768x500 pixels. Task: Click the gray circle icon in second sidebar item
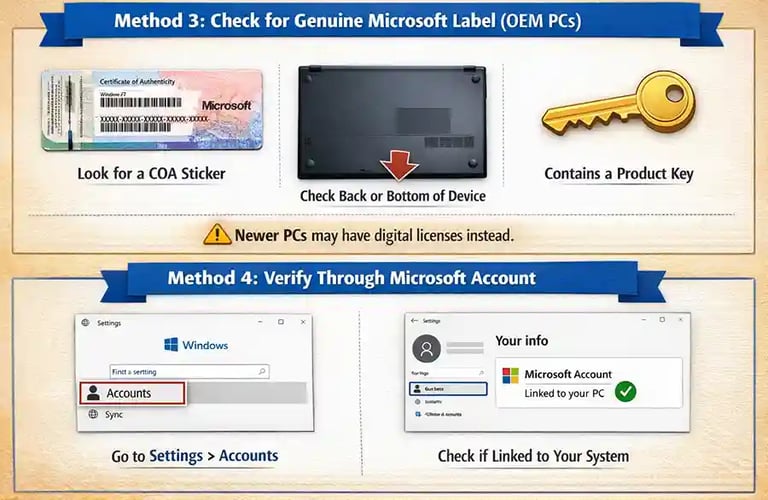417,402
